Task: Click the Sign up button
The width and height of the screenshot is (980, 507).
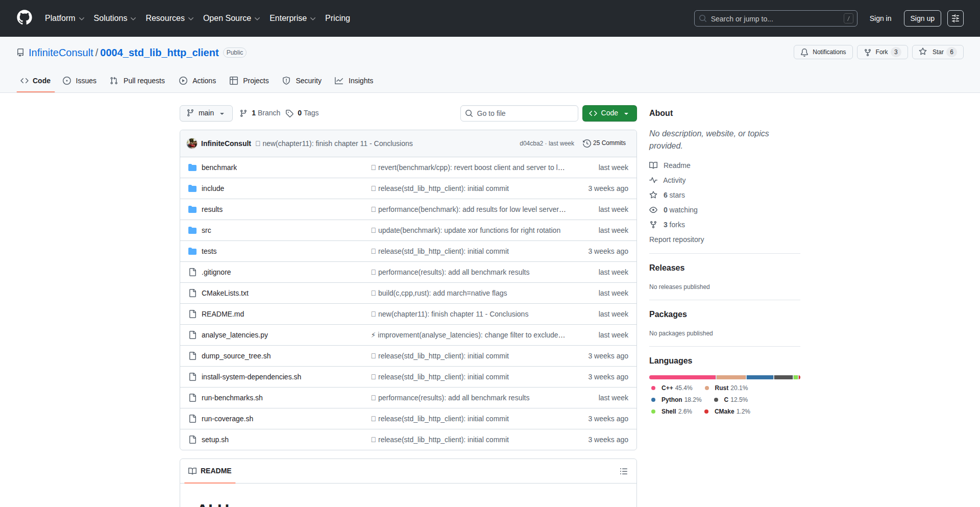Action: 922,18
